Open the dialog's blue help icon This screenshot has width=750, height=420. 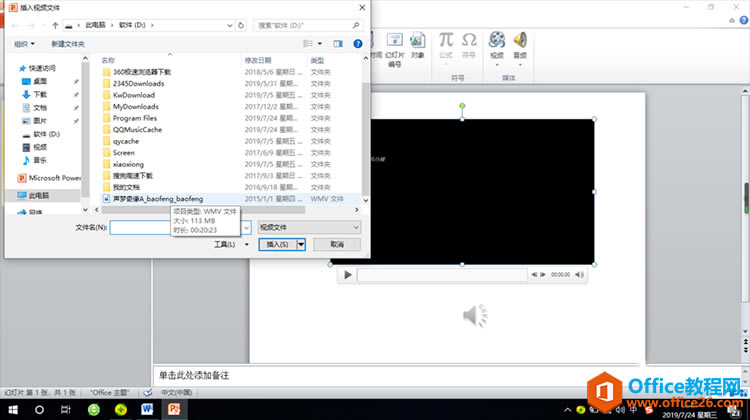click(357, 44)
